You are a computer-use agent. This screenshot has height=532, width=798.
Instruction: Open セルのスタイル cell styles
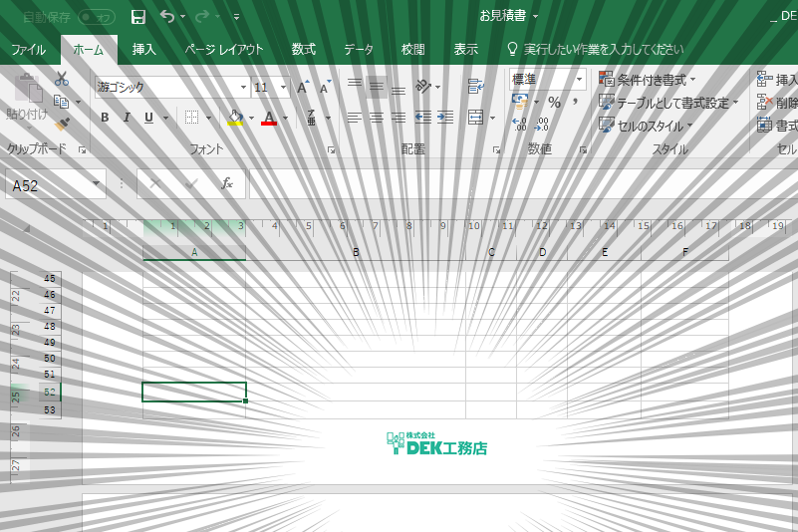click(x=646, y=126)
